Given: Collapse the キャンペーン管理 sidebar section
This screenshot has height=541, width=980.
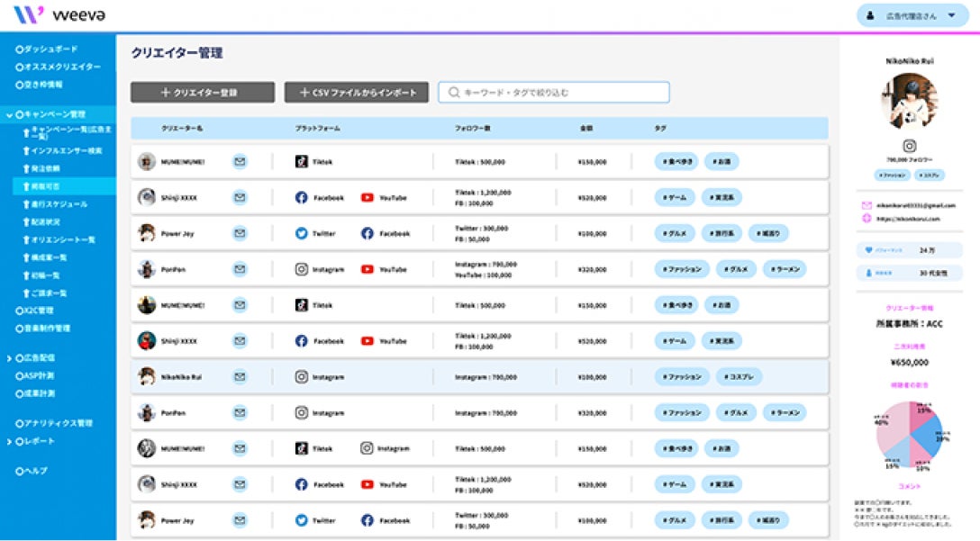Looking at the screenshot, I should 9,115.
